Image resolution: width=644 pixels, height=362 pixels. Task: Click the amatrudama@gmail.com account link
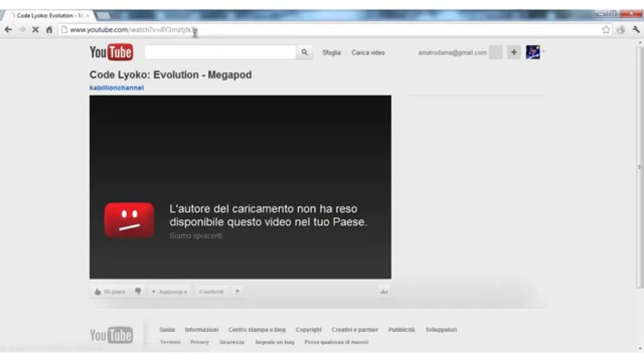tap(452, 52)
